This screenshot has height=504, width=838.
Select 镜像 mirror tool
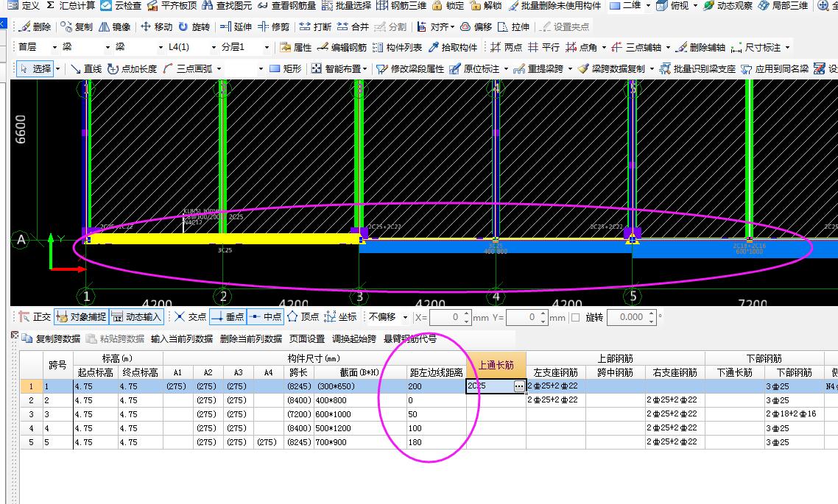pyautogui.click(x=114, y=26)
